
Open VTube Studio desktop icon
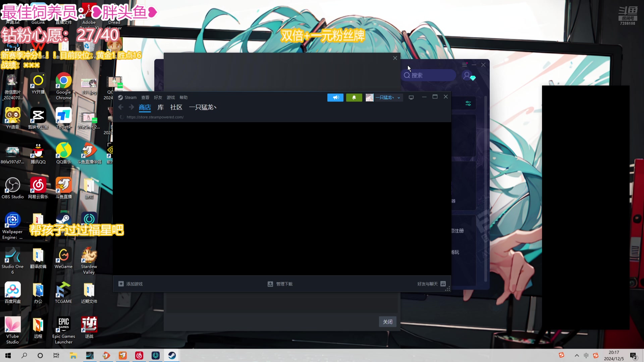click(13, 330)
